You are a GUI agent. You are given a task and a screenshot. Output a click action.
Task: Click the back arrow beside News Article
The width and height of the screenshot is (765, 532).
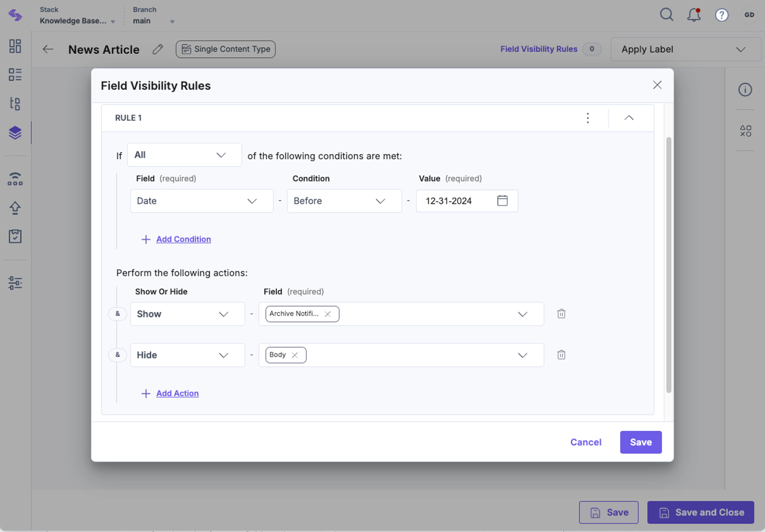(48, 49)
